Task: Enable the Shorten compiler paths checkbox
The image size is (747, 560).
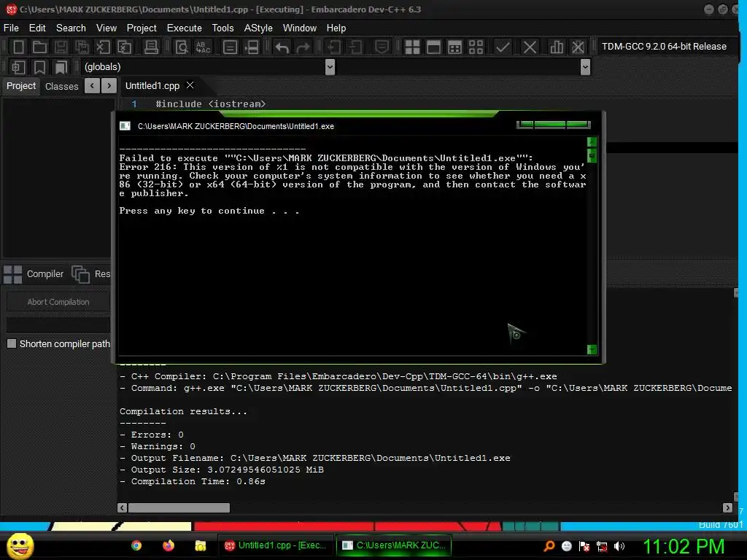Action: 12,343
